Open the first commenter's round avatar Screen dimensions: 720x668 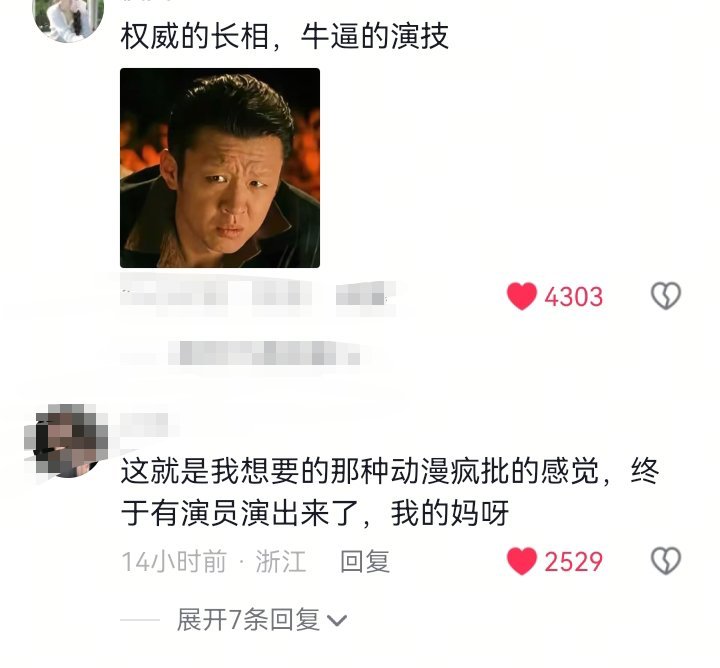coord(68,17)
